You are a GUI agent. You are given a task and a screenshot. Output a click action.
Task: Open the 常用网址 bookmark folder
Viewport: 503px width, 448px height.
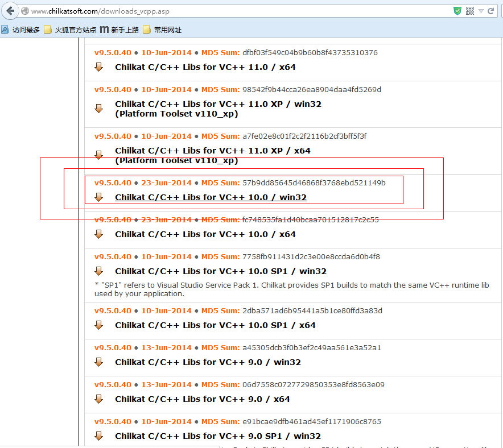162,30
